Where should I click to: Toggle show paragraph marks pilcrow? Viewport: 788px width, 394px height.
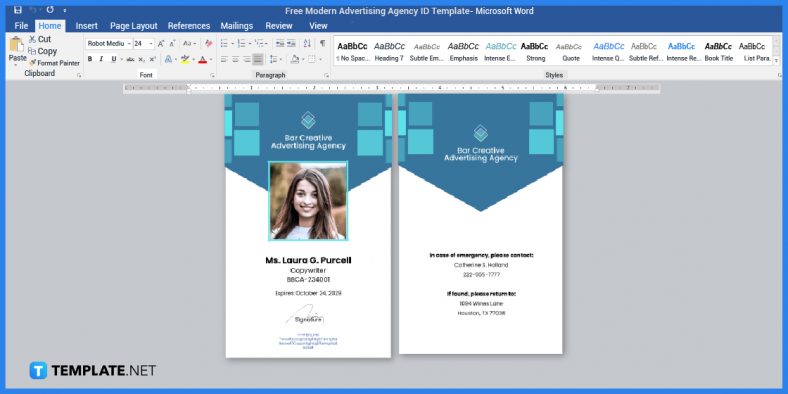(322, 44)
